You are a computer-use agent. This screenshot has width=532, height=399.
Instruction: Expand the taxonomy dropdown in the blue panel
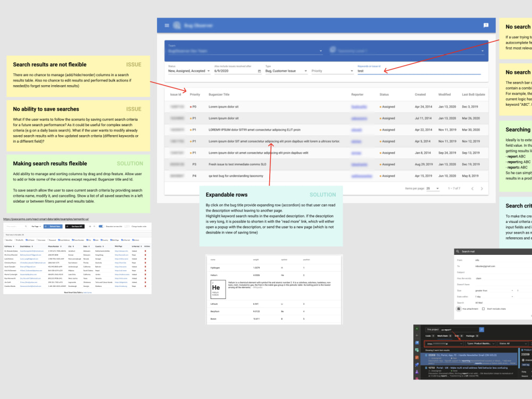click(x=406, y=51)
